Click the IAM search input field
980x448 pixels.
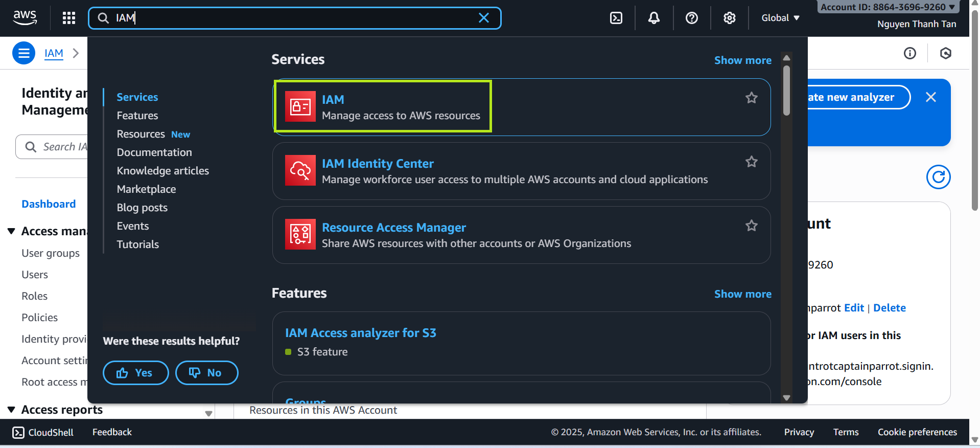coord(291,18)
